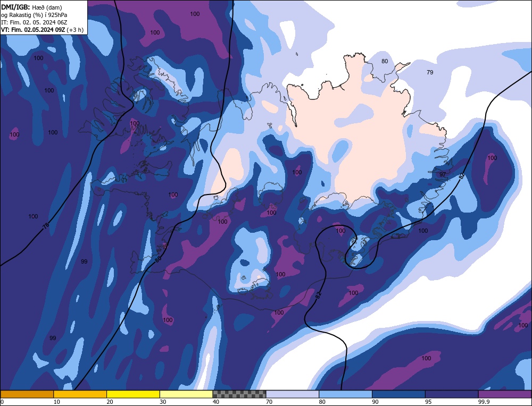Click the purple 99.9 legend swatch
Viewport: 532px width, 406px height.
[x=505, y=394]
